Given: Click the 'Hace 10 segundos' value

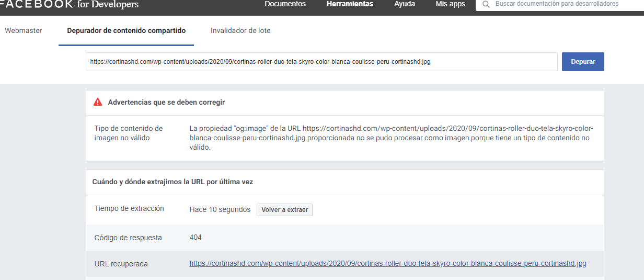Looking at the screenshot, I should 220,209.
